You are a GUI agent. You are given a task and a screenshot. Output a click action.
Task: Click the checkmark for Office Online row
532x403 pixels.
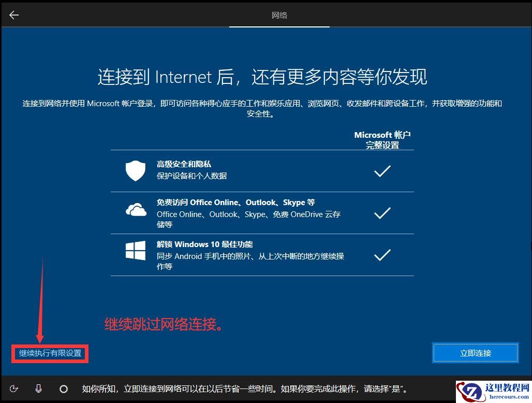click(x=382, y=212)
